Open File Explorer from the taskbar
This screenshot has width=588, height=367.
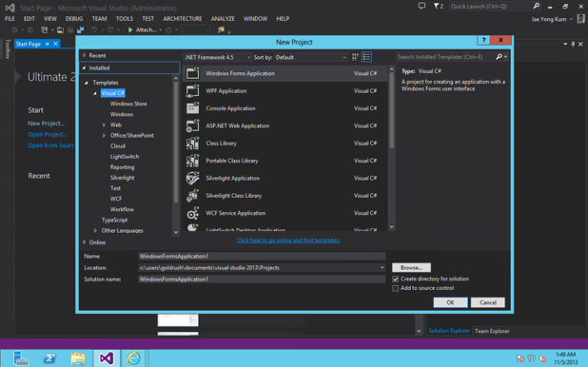tap(78, 359)
